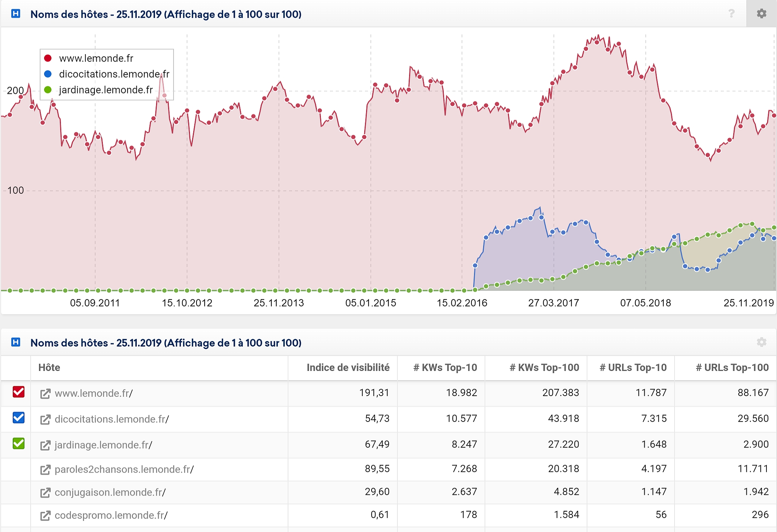Image resolution: width=777 pixels, height=532 pixels.
Task: Click the chart help question mark
Action: tap(731, 13)
